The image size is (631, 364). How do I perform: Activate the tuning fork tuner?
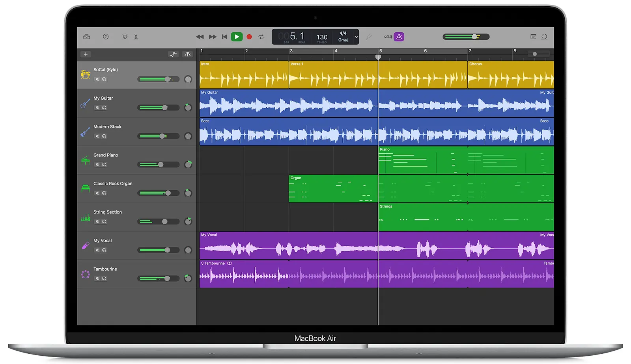369,37
